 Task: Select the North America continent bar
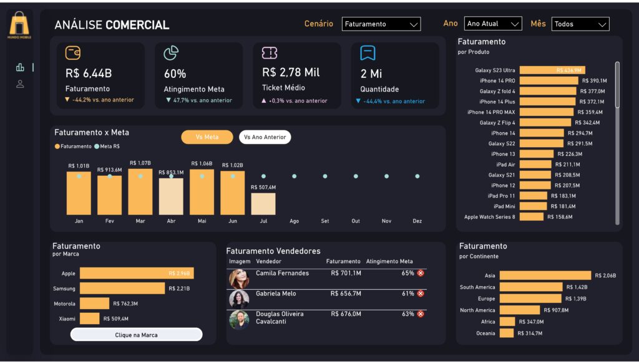pyautogui.click(x=520, y=310)
